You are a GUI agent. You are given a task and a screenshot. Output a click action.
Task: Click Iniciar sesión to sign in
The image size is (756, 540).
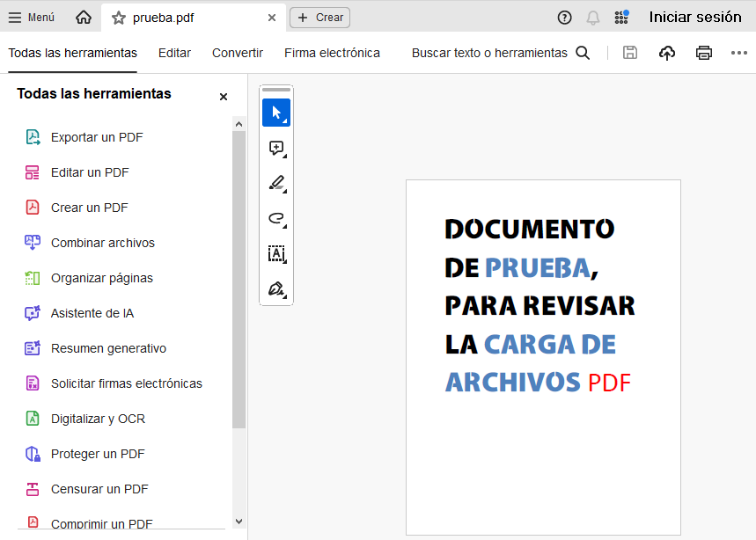pyautogui.click(x=695, y=18)
